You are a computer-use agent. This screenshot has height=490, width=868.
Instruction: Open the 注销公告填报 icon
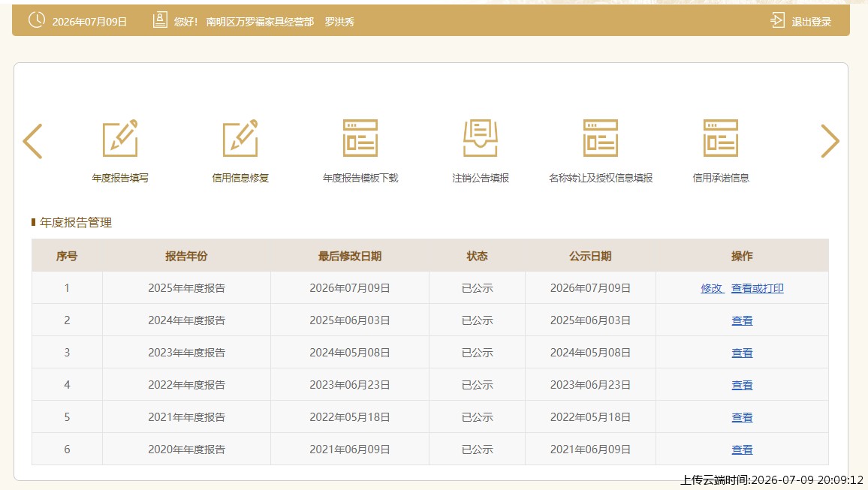coord(481,138)
